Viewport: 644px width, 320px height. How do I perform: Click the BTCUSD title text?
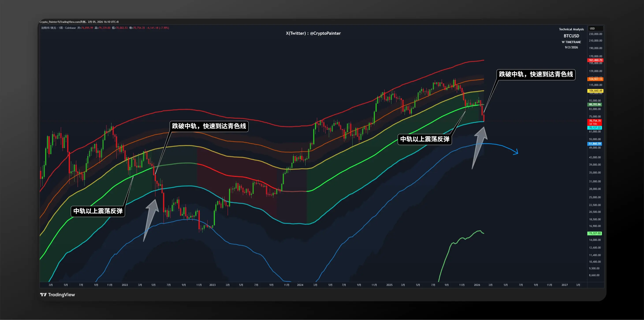point(571,36)
